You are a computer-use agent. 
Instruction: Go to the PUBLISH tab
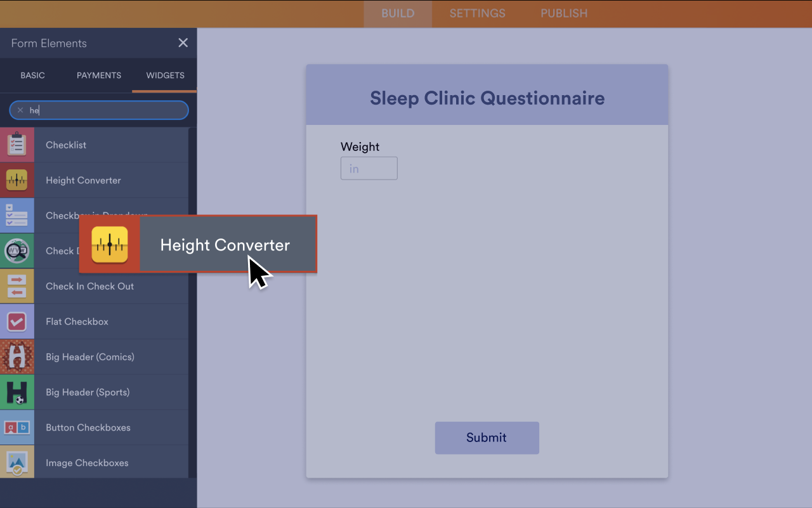click(563, 13)
